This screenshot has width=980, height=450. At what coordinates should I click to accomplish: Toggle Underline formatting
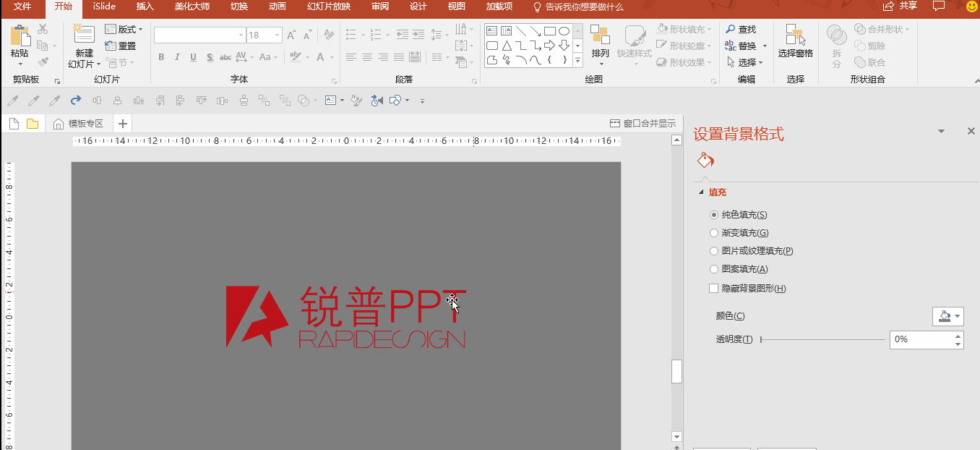click(x=193, y=57)
